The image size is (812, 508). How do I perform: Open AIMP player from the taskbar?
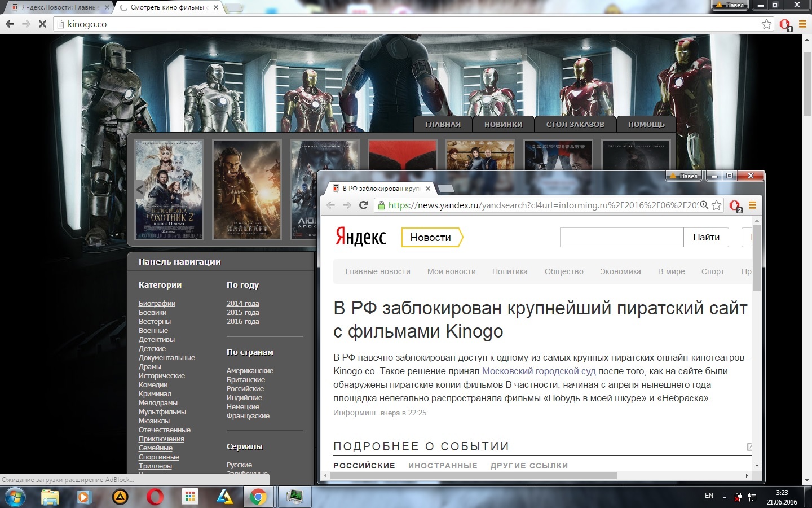click(120, 497)
